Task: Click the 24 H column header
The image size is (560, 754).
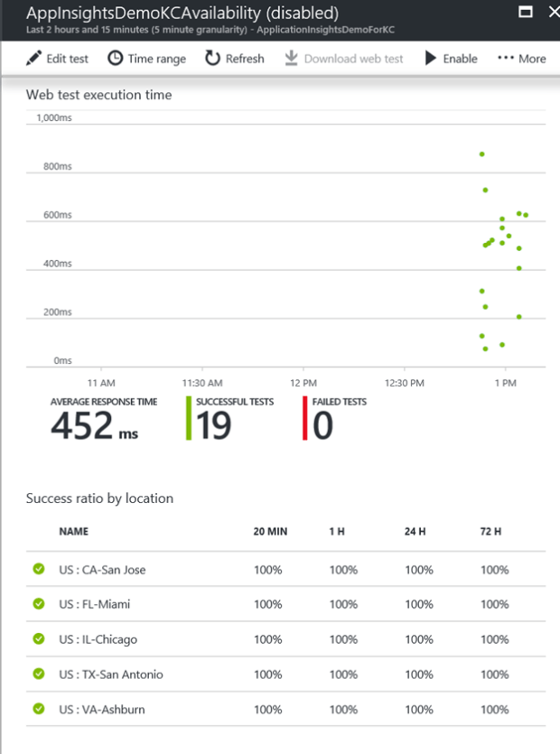Action: pos(415,532)
